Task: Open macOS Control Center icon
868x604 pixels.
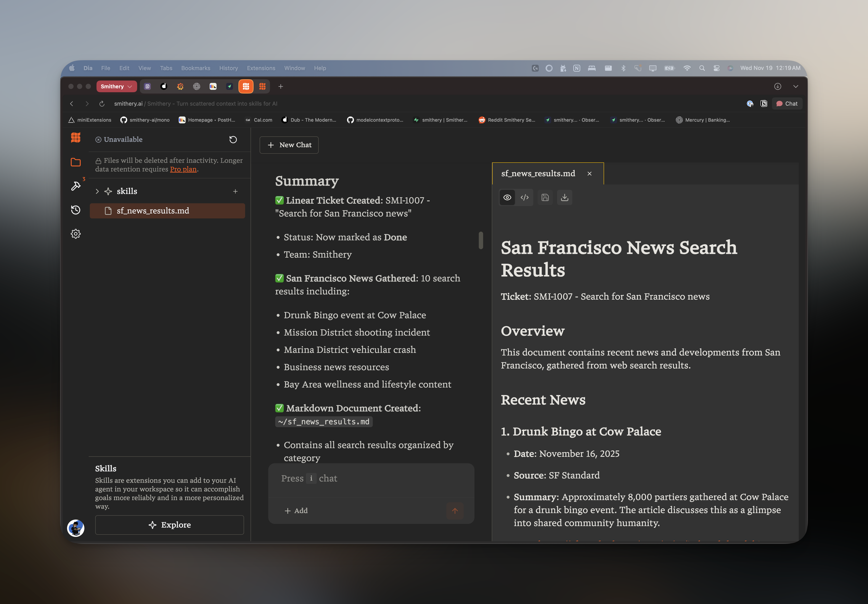Action: [x=716, y=68]
